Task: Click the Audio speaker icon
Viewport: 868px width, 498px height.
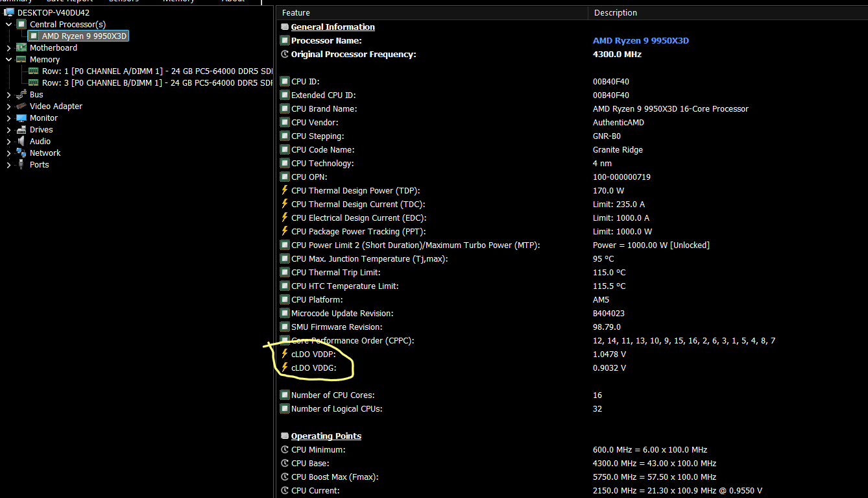Action: tap(21, 141)
